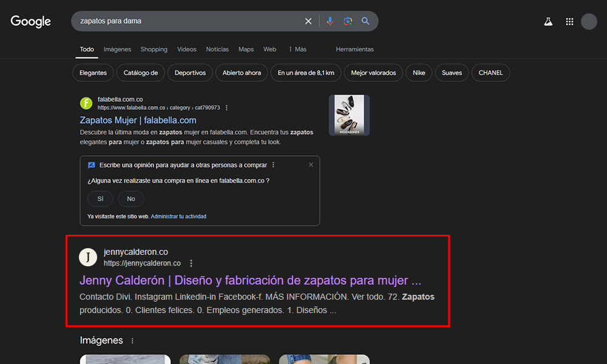Select the Todo tab
Image resolution: width=607 pixels, height=364 pixels.
(87, 50)
